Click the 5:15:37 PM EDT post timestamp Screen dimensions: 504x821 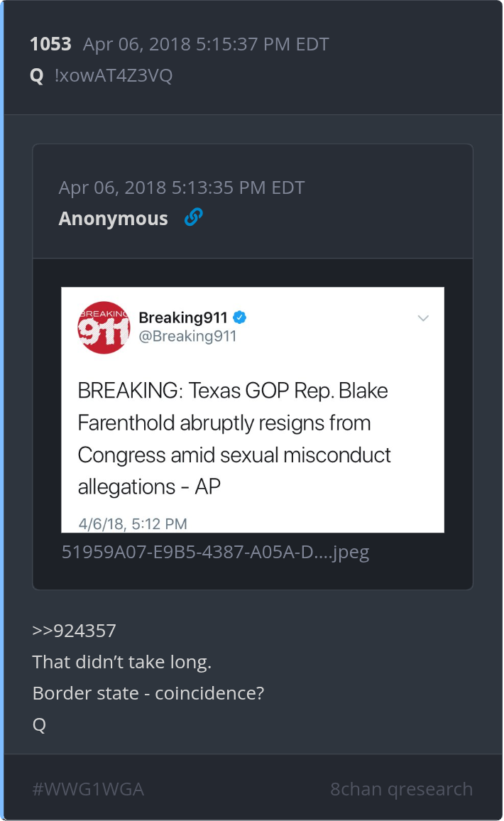206,44
